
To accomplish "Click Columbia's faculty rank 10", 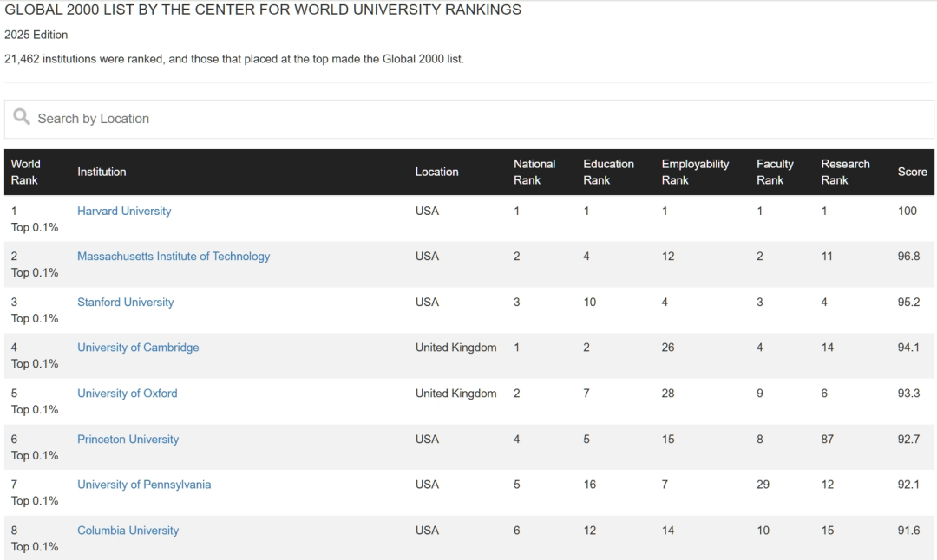I will (x=763, y=531).
